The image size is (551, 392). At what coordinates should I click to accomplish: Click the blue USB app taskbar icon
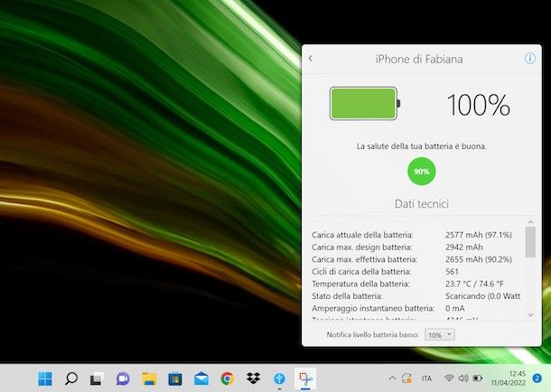tap(279, 378)
